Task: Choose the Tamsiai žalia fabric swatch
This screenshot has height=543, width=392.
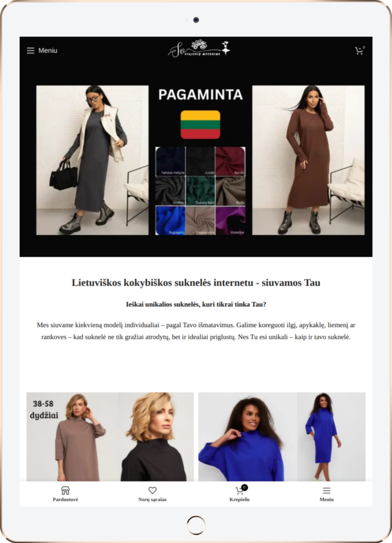Action: [201, 191]
